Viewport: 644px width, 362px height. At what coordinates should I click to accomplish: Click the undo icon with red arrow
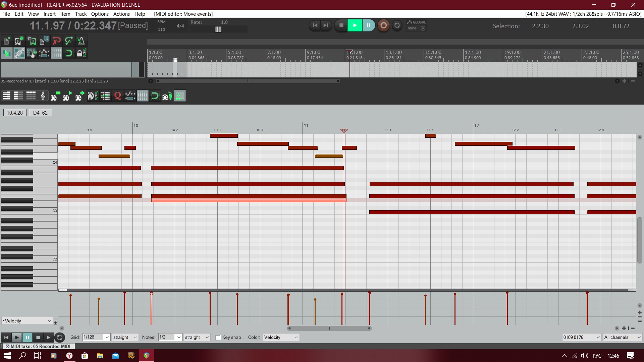pyautogui.click(x=56, y=41)
